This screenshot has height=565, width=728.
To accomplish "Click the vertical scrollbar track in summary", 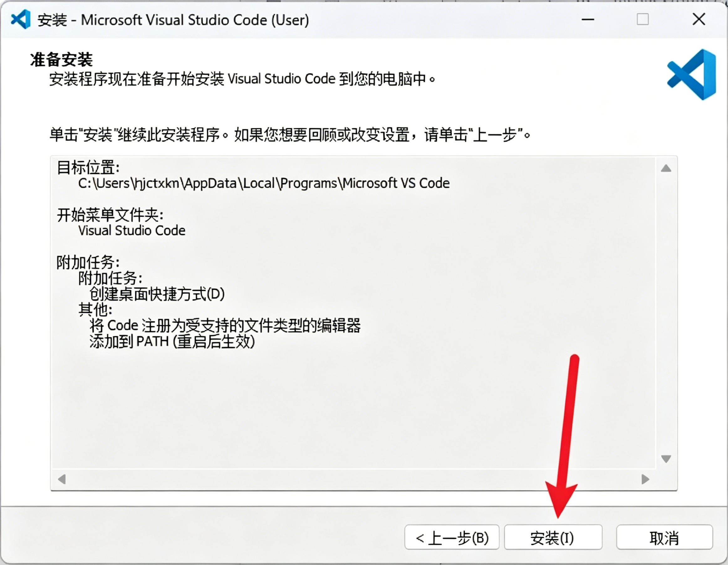I will click(x=666, y=313).
